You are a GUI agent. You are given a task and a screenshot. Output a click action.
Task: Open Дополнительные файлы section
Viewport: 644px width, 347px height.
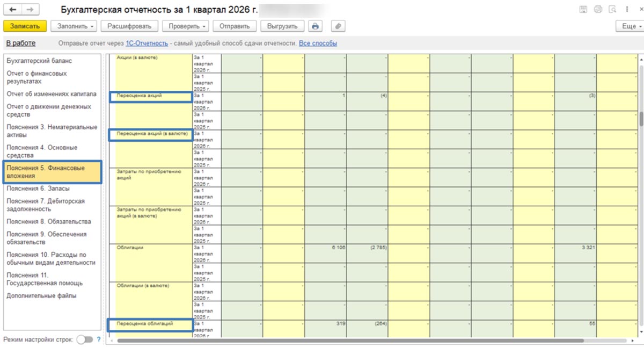tap(41, 296)
